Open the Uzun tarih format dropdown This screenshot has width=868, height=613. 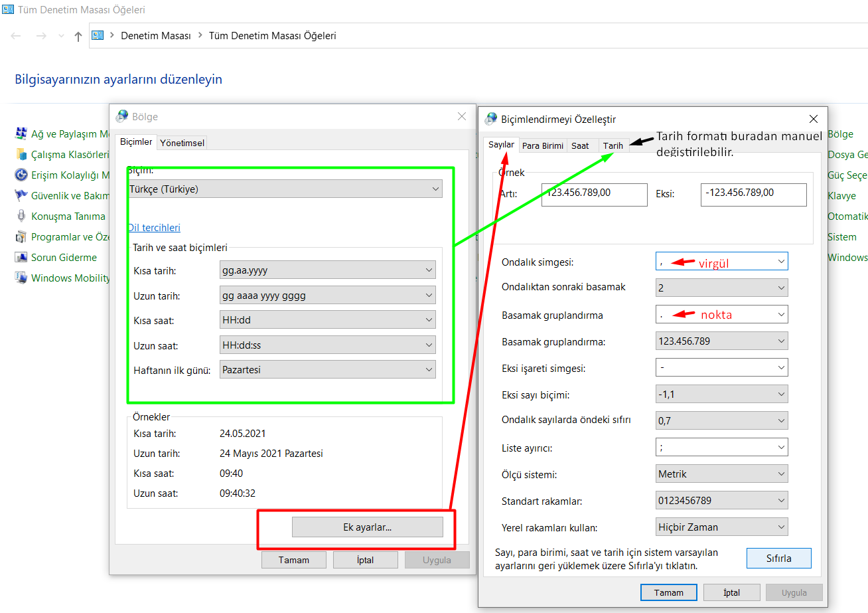tap(328, 296)
